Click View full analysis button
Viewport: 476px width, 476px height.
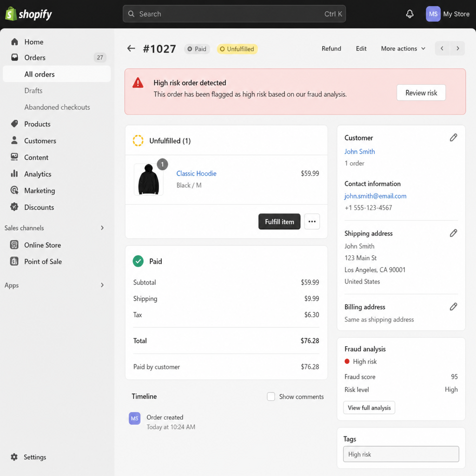pos(369,408)
